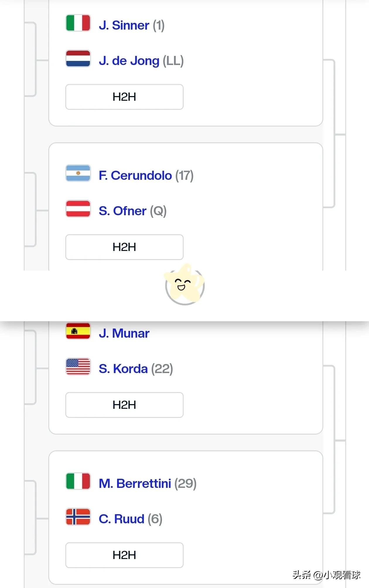
Task: Click the US flag beside S. Korda
Action: (78, 367)
